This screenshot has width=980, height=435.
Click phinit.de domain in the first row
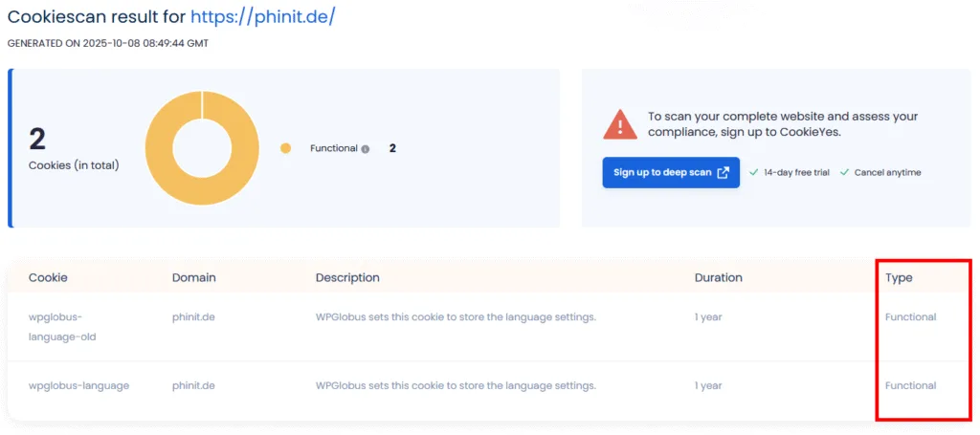click(193, 316)
